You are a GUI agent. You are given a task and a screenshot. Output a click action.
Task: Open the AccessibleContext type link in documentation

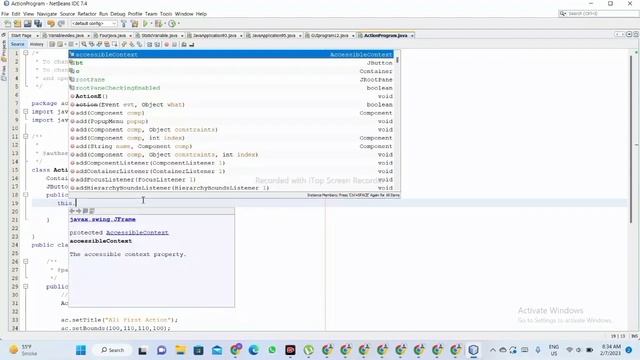(137, 233)
